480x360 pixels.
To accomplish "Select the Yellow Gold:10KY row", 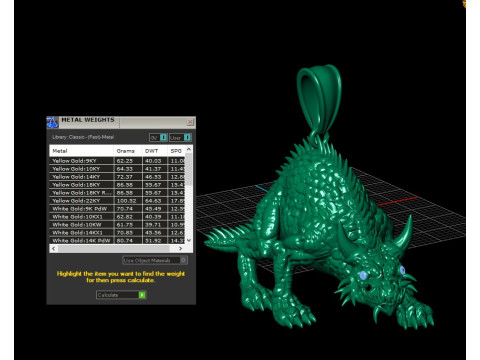I will coord(117,169).
